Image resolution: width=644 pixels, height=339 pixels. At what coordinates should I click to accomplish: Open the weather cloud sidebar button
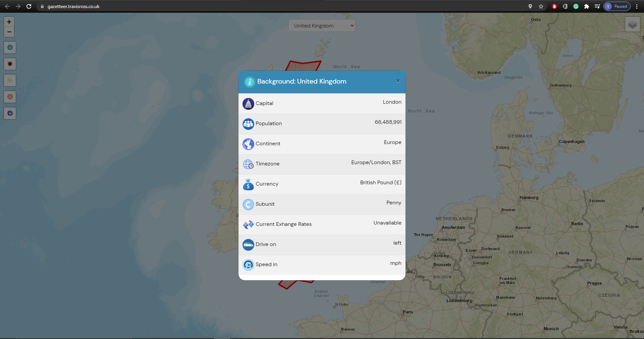pyautogui.click(x=10, y=80)
